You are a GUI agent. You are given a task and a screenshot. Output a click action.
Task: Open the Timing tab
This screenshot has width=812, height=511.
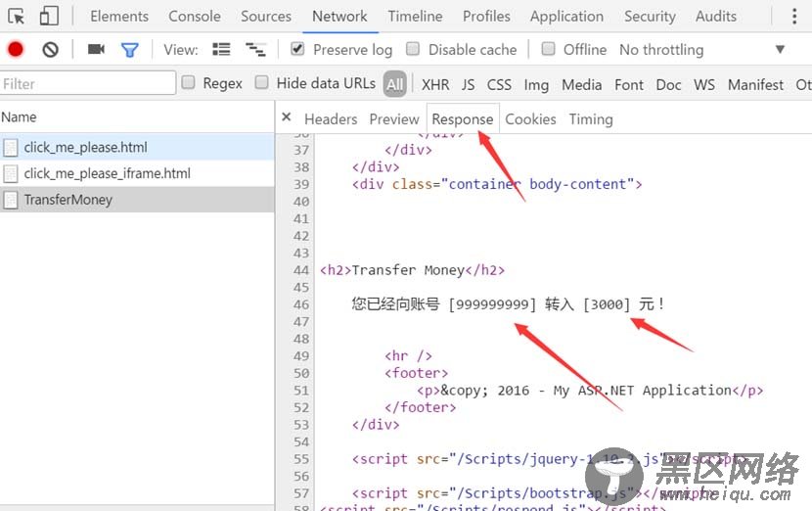click(x=591, y=119)
